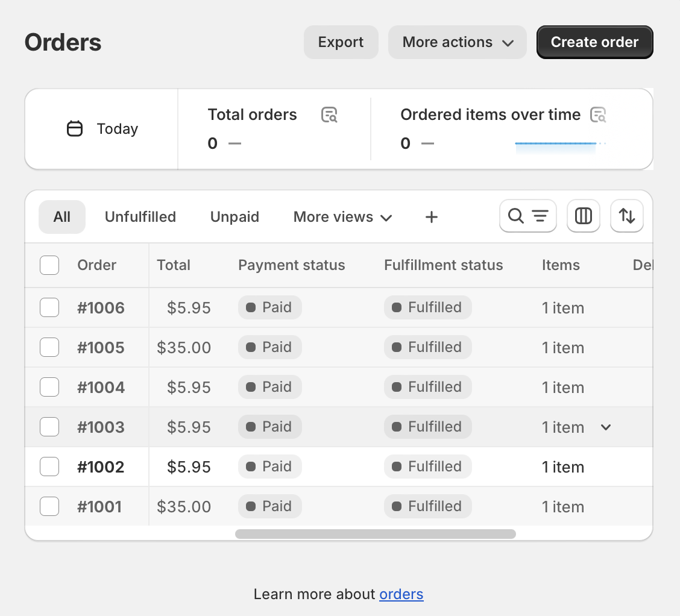Tick the select-all orders checkbox in the header

(x=49, y=265)
